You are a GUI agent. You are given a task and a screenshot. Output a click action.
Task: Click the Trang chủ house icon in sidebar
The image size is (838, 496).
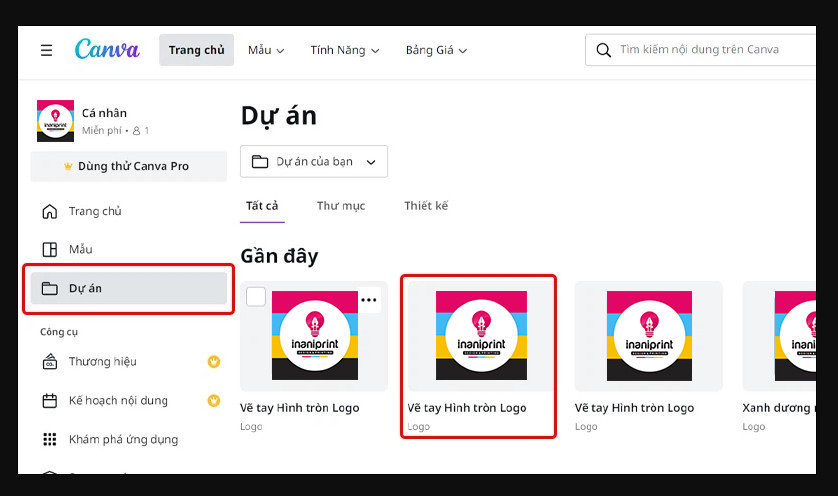[x=50, y=212]
